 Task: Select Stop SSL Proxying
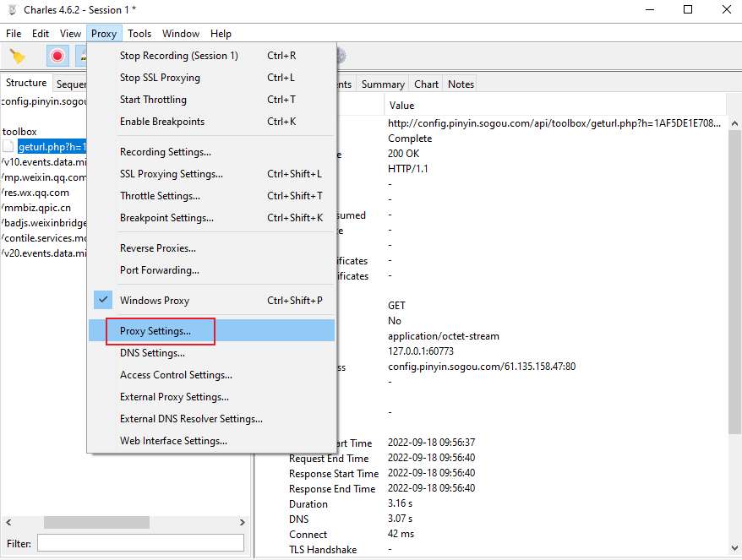click(211, 78)
